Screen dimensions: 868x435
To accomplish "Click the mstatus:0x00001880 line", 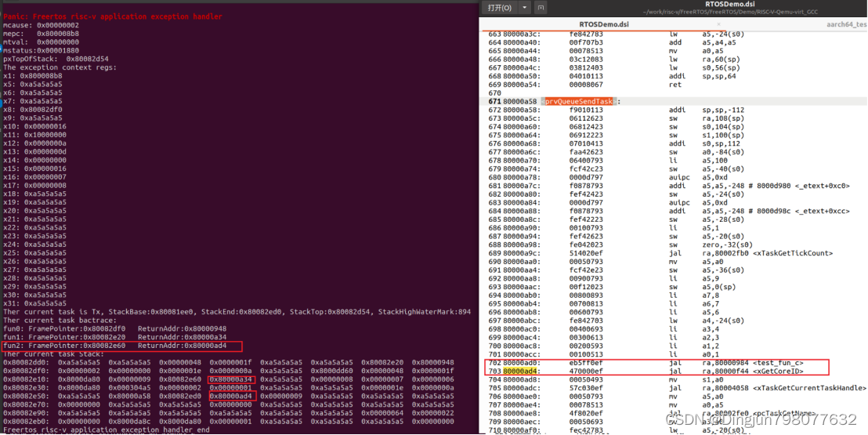I will 41,50.
